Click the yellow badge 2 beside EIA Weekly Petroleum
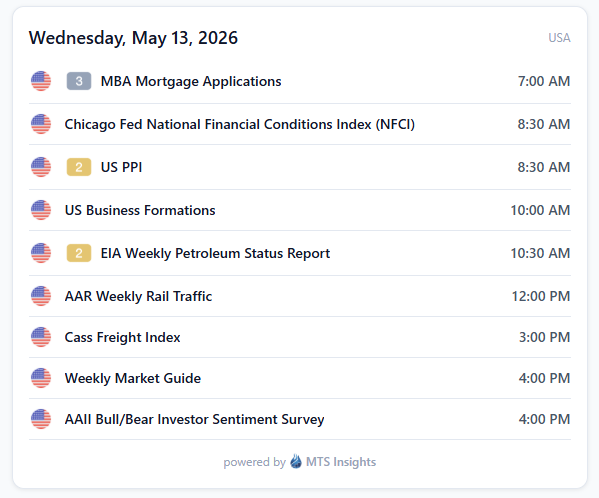The image size is (599, 498). 79,253
